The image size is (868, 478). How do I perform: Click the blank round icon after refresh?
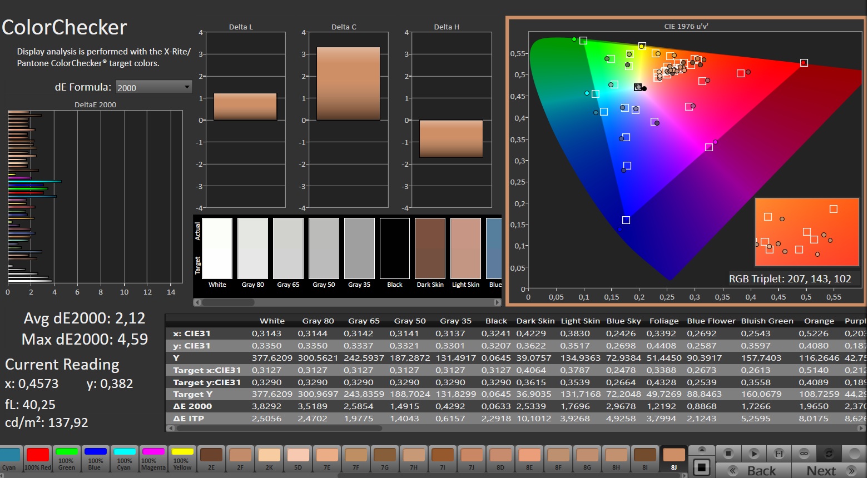[x=854, y=454]
